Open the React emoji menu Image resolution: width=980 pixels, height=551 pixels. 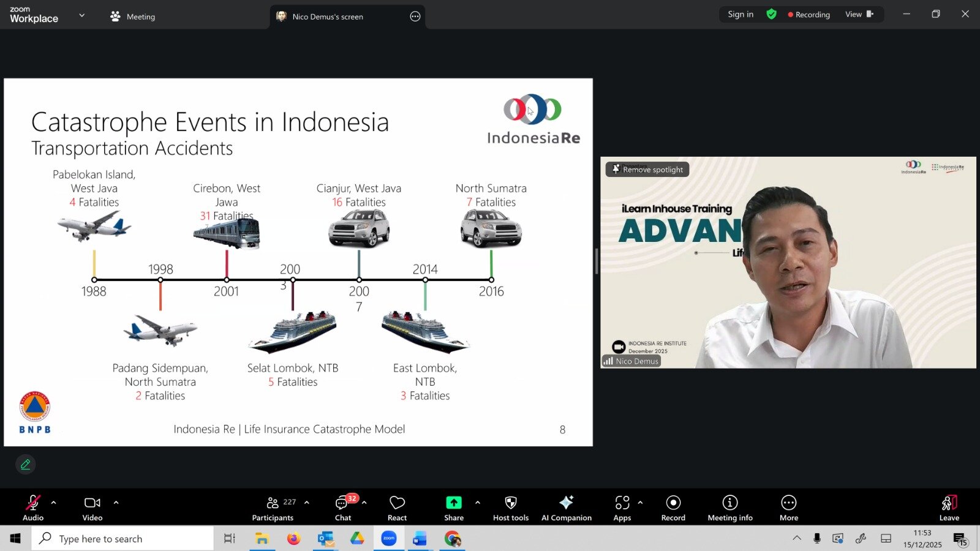[397, 508]
